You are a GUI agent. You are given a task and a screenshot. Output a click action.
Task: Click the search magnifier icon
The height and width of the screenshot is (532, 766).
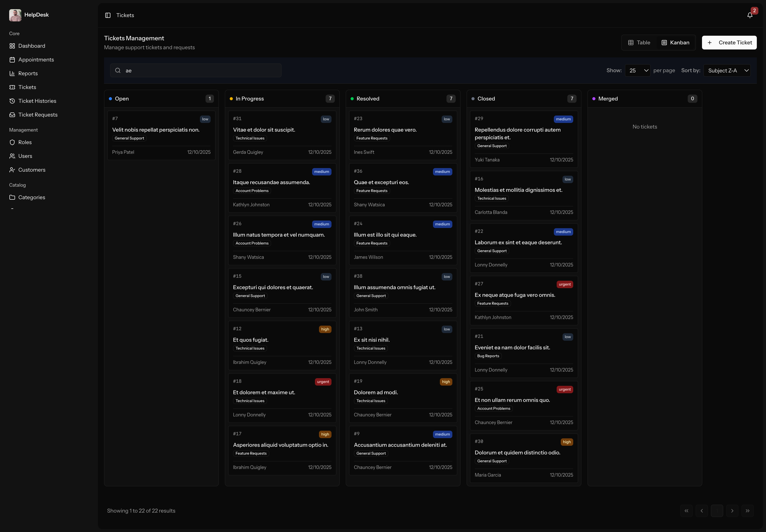coord(118,70)
